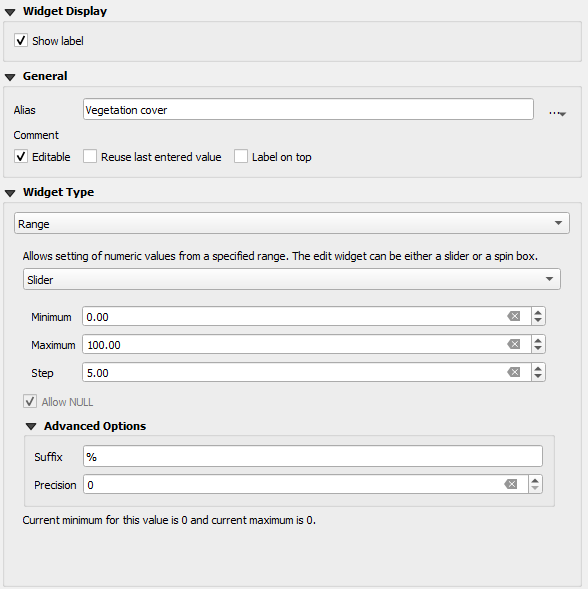Decrease the Step value with down arrow
588x589 pixels.
tap(538, 376)
